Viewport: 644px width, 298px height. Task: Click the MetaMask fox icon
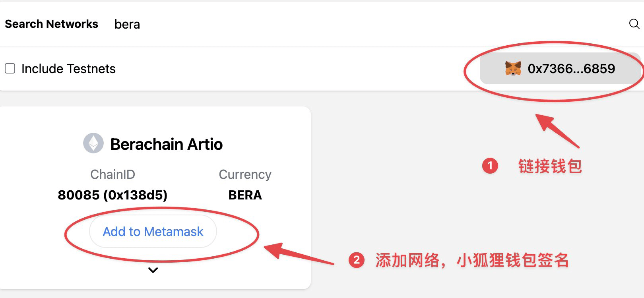(513, 69)
